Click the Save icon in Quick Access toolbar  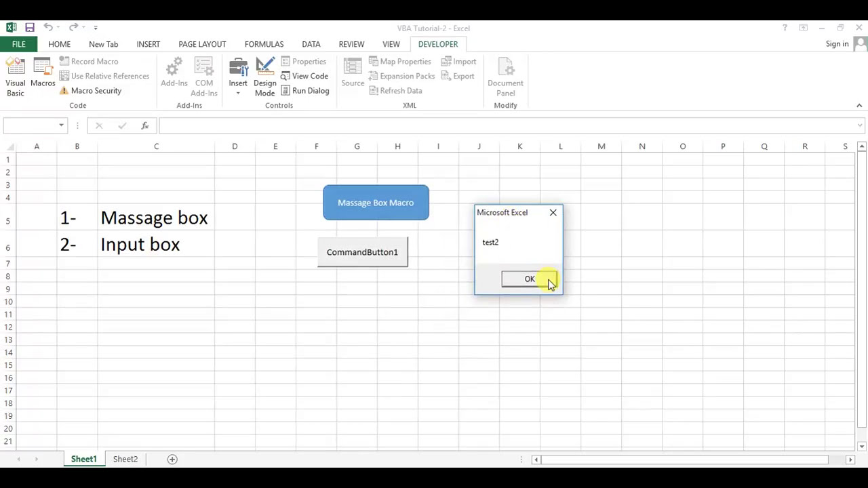30,28
